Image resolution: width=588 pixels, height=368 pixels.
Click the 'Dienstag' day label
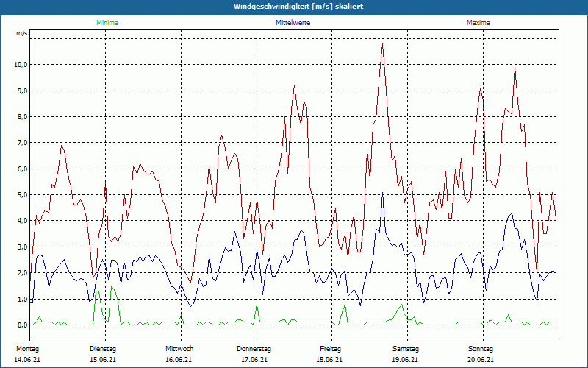[x=103, y=349]
